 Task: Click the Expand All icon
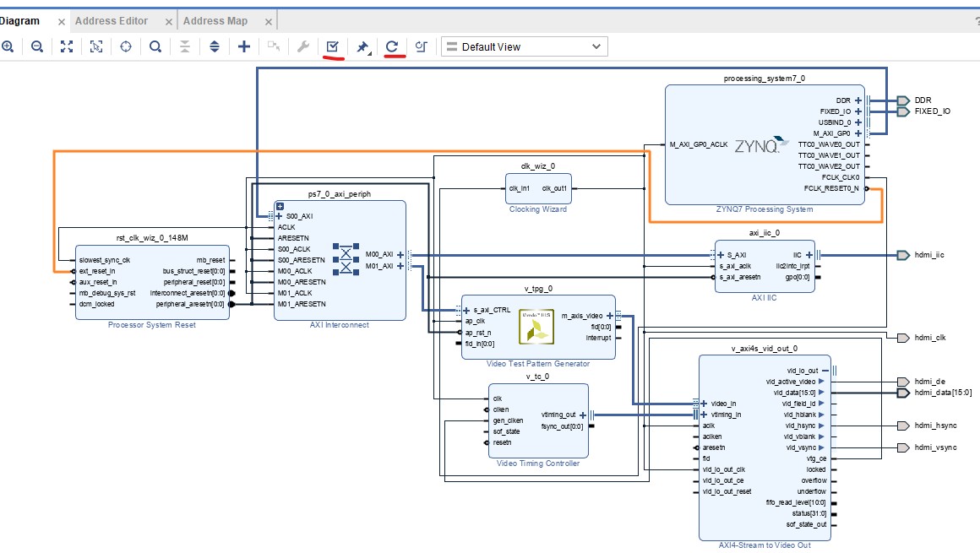coord(215,47)
